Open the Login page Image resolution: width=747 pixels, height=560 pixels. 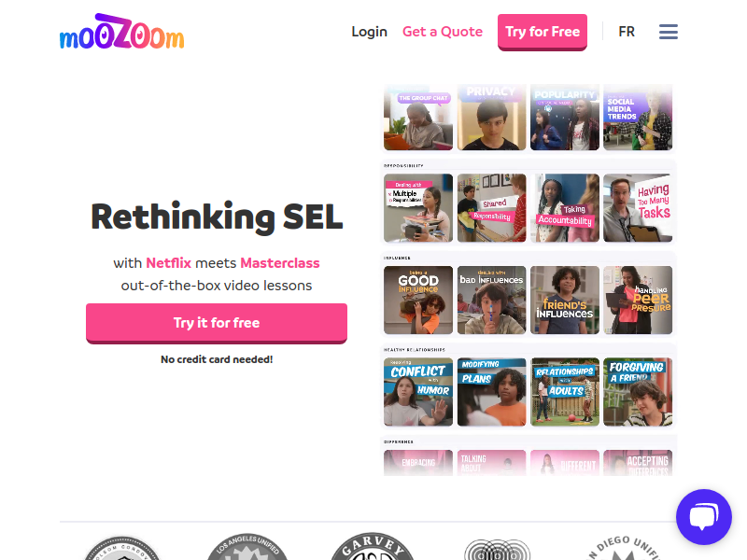pos(369,32)
